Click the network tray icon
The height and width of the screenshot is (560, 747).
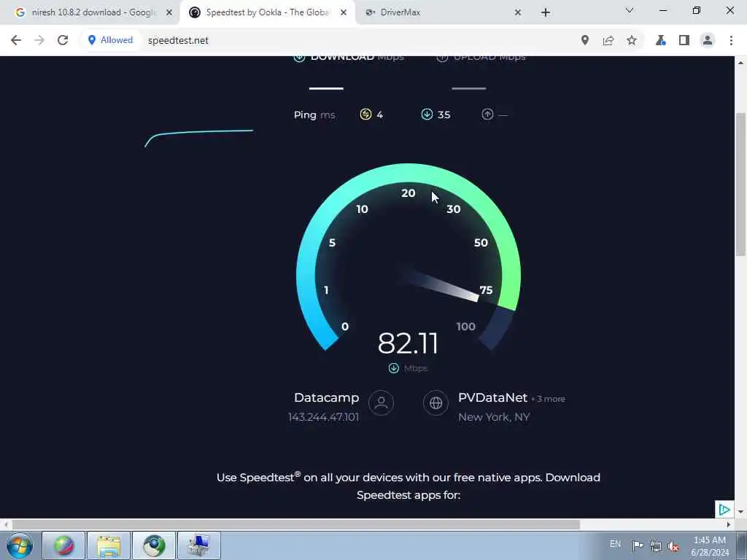click(656, 546)
